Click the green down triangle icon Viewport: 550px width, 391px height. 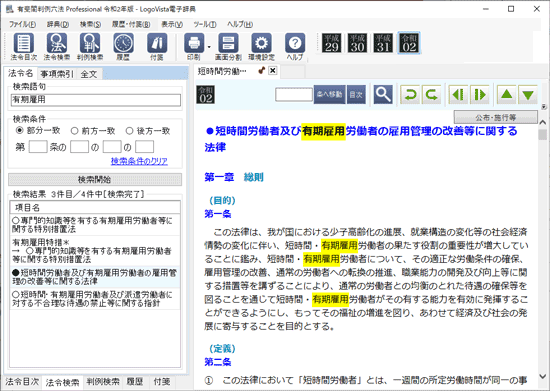click(x=528, y=94)
